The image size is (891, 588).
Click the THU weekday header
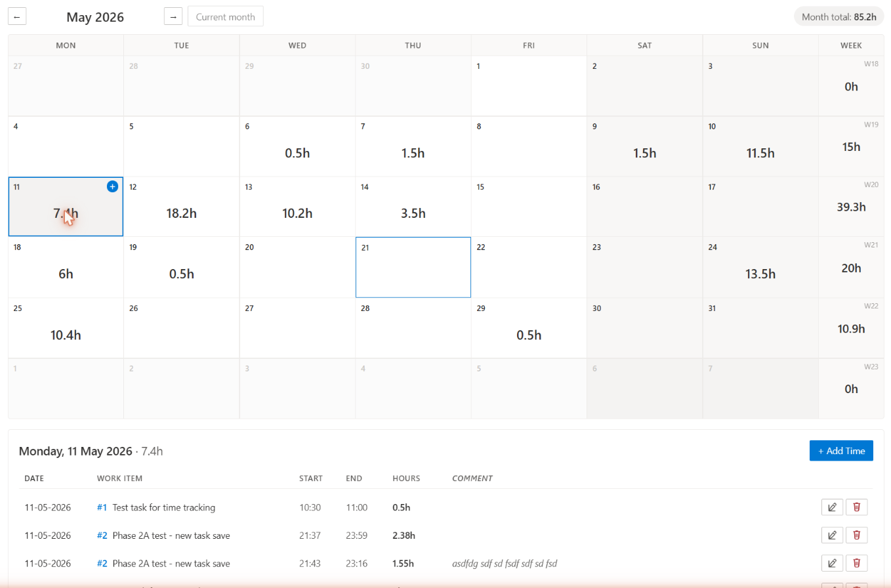(x=413, y=45)
